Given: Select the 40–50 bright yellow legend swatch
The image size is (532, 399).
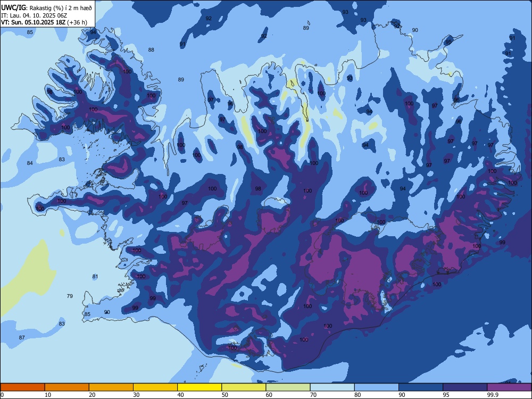Looking at the screenshot, I should pyautogui.click(x=199, y=387).
